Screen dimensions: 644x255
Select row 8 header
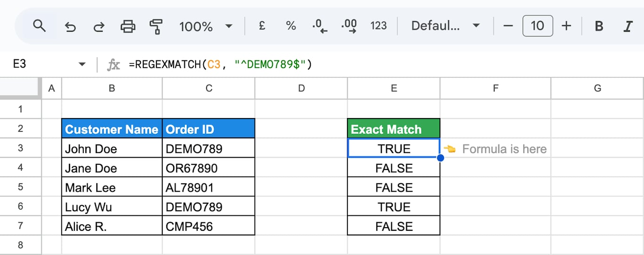21,245
